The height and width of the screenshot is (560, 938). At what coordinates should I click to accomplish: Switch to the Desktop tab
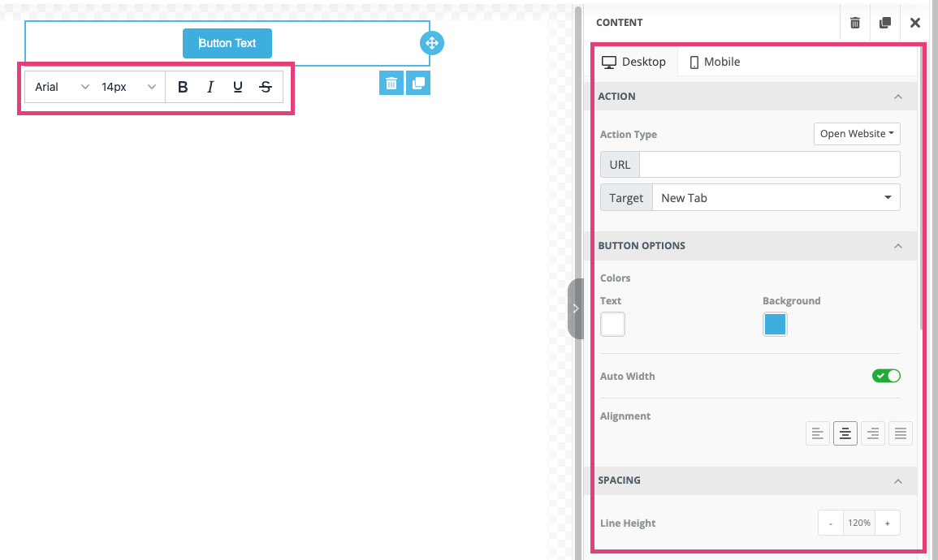(634, 62)
